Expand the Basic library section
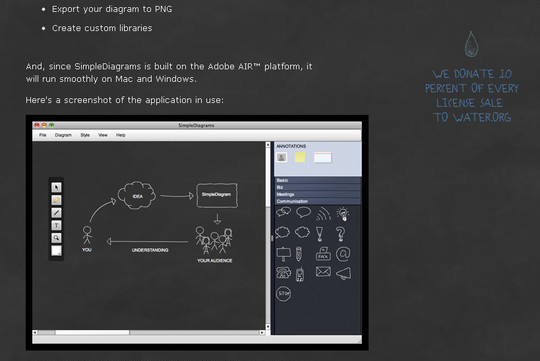Screen dimensions: 540x361 point(318,180)
